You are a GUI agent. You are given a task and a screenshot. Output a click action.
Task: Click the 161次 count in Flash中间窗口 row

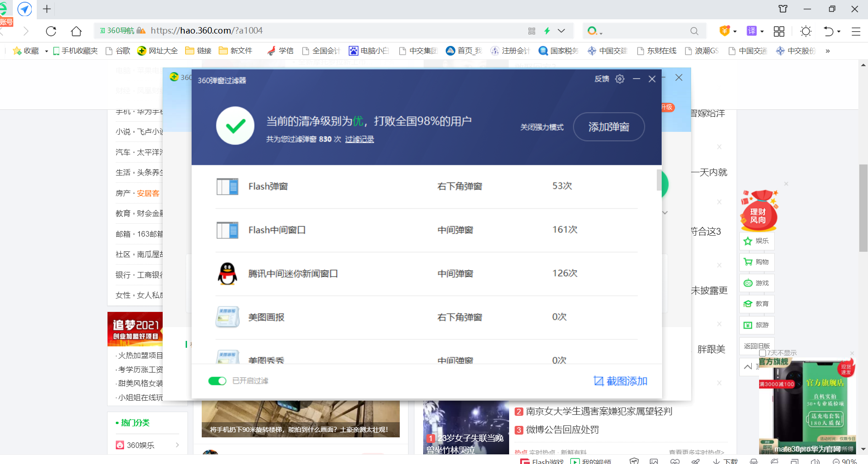[x=565, y=230]
